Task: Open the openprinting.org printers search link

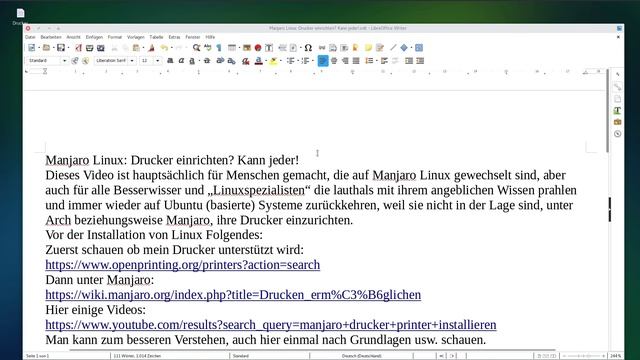Action: (x=182, y=265)
